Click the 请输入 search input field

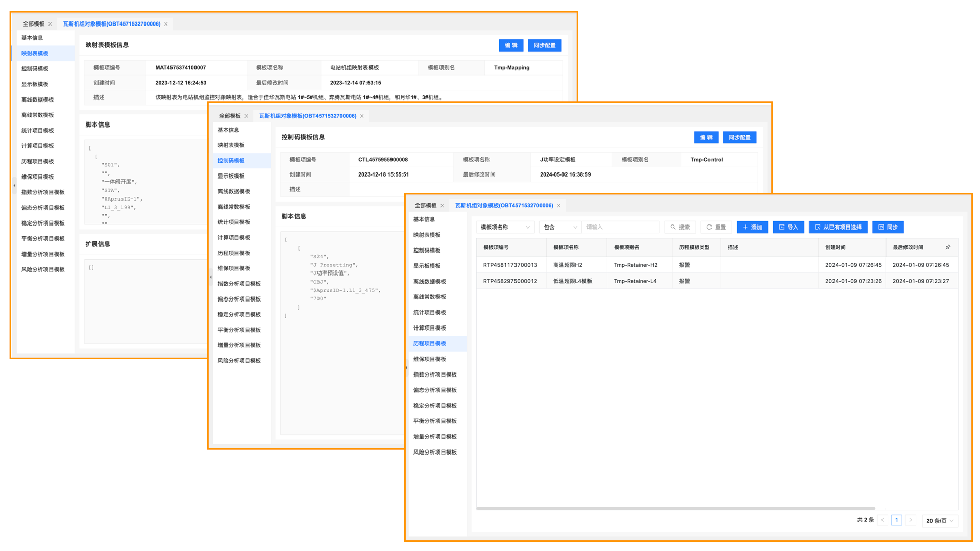click(620, 227)
